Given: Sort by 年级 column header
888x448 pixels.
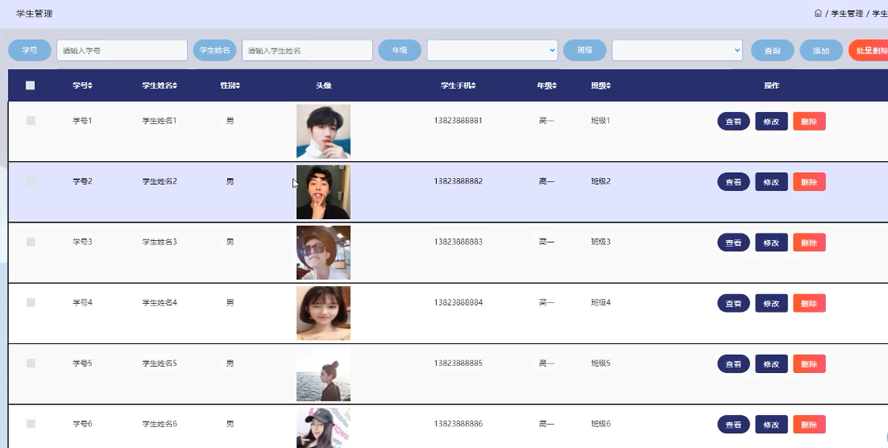Looking at the screenshot, I should point(547,86).
